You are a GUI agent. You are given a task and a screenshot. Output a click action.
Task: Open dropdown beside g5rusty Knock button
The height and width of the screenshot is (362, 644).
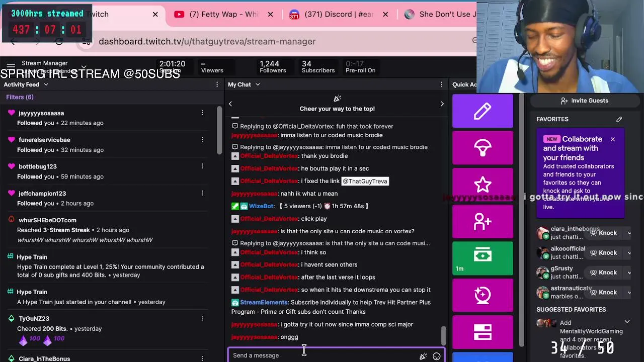[x=629, y=272]
